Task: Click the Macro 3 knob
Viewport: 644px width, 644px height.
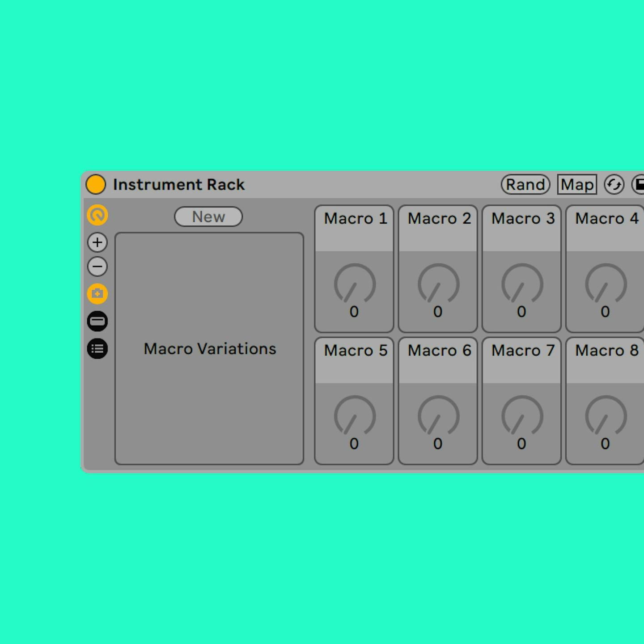Action: click(x=522, y=284)
